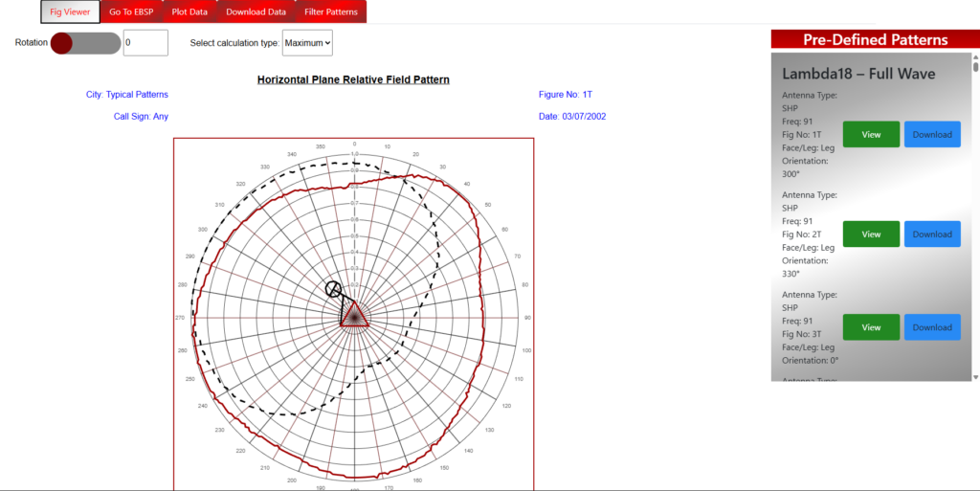This screenshot has width=980, height=491.
Task: View the Fig No 1T pattern
Action: tap(871, 135)
